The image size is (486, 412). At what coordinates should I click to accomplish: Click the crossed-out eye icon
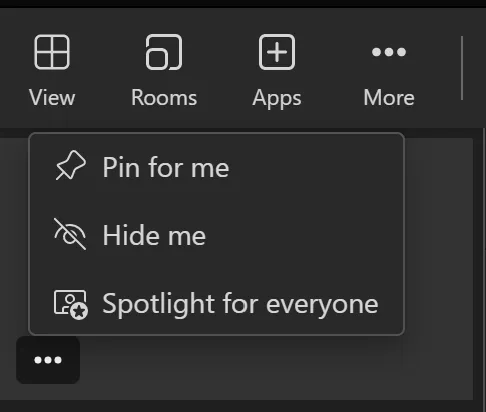point(70,234)
